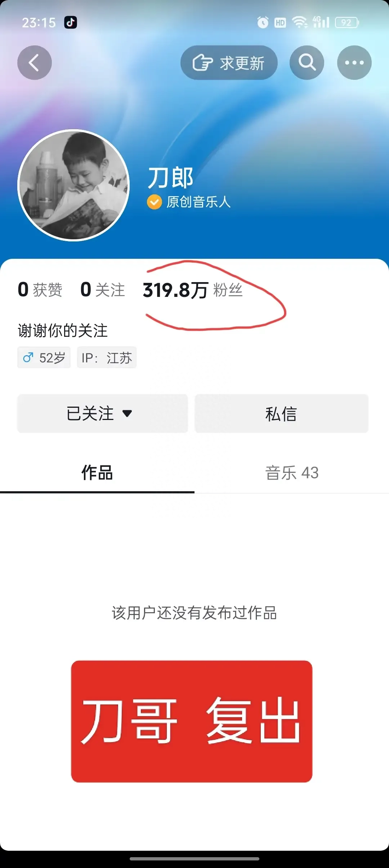This screenshot has width=389, height=868.
Task: Tap the 0 获赞 likes count
Action: (x=40, y=290)
